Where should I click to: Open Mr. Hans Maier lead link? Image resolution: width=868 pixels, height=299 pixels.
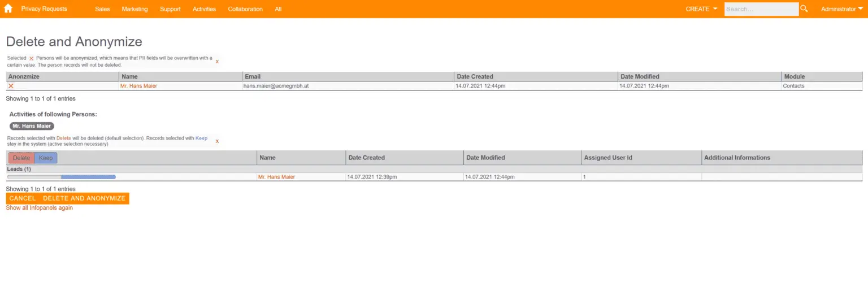point(276,177)
